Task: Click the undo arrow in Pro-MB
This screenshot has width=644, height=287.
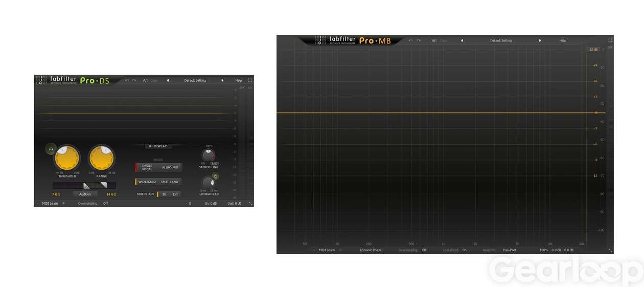Action: [410, 40]
